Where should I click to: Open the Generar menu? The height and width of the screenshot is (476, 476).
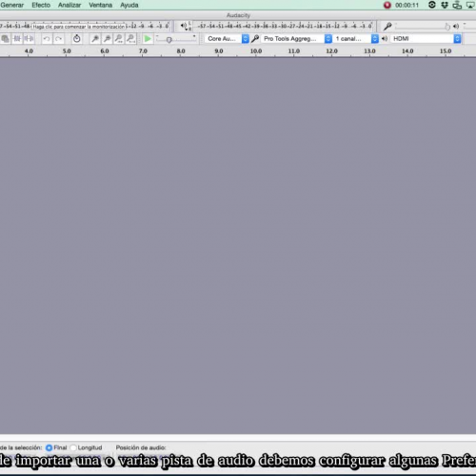click(x=12, y=5)
